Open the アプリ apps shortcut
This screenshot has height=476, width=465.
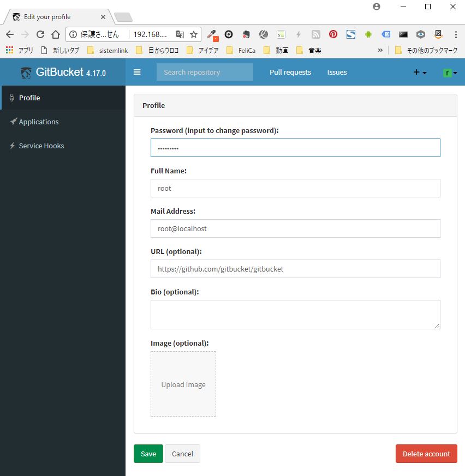(19, 50)
